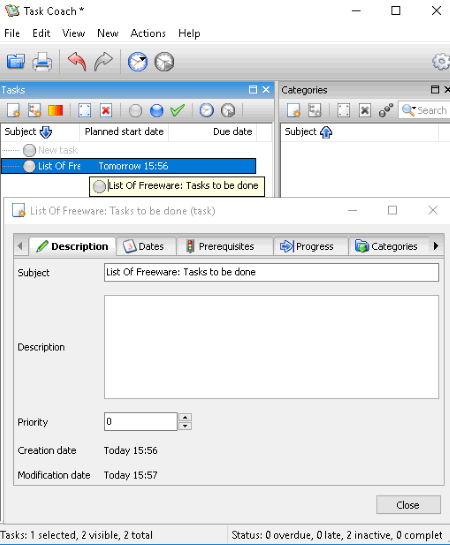Screen dimensions: 450x545
Task: Mark task inactive with the gray circle icon
Action: [135, 111]
